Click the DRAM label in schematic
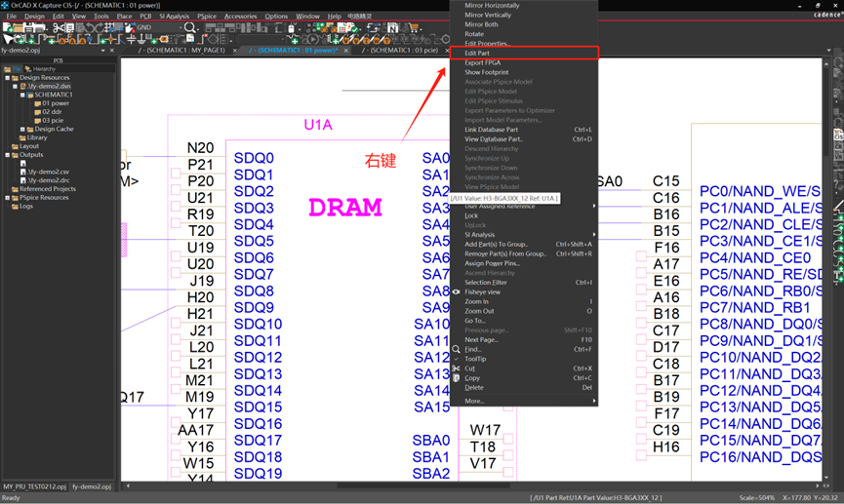The width and height of the screenshot is (844, 504). pyautogui.click(x=345, y=207)
